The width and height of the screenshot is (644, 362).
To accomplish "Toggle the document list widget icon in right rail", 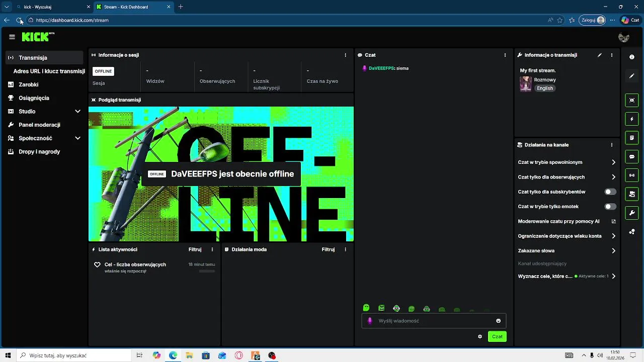I will (x=632, y=138).
